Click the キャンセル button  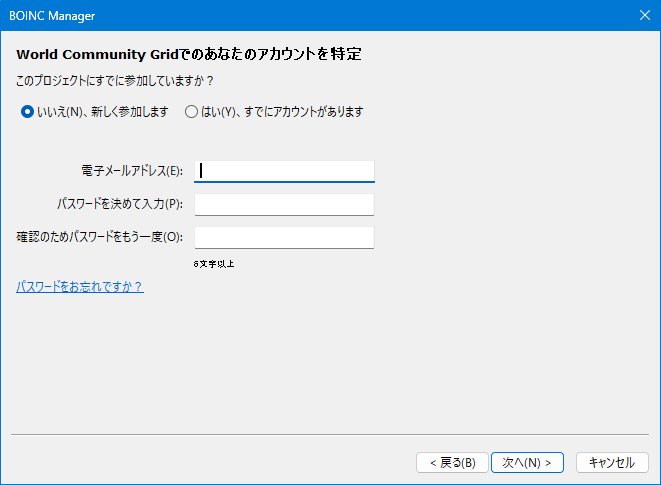611,462
